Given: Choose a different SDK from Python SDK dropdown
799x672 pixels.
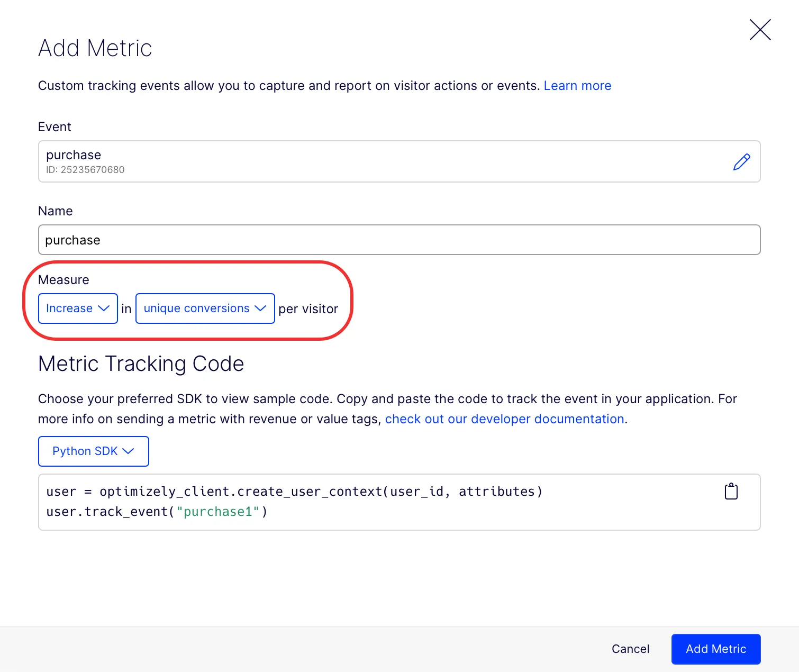Looking at the screenshot, I should coord(94,451).
